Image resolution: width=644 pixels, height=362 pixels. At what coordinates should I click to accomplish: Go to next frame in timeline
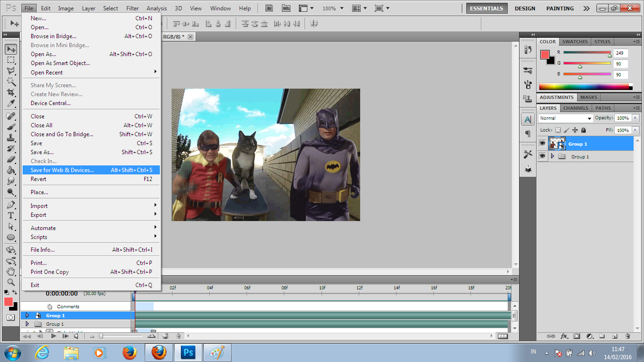(x=65, y=336)
